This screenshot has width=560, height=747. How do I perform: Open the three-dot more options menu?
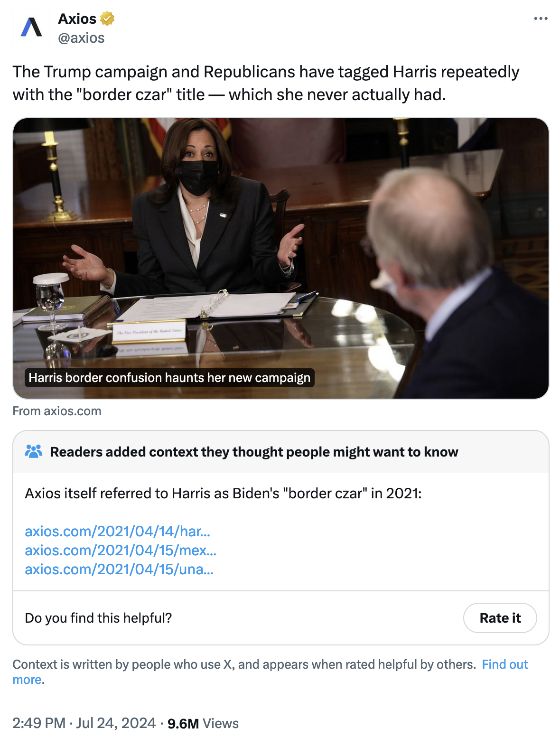coord(541,19)
